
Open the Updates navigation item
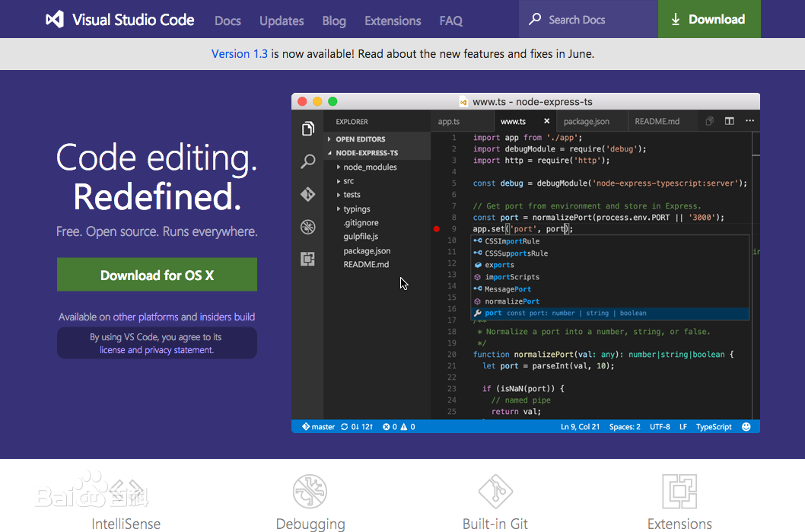point(282,21)
